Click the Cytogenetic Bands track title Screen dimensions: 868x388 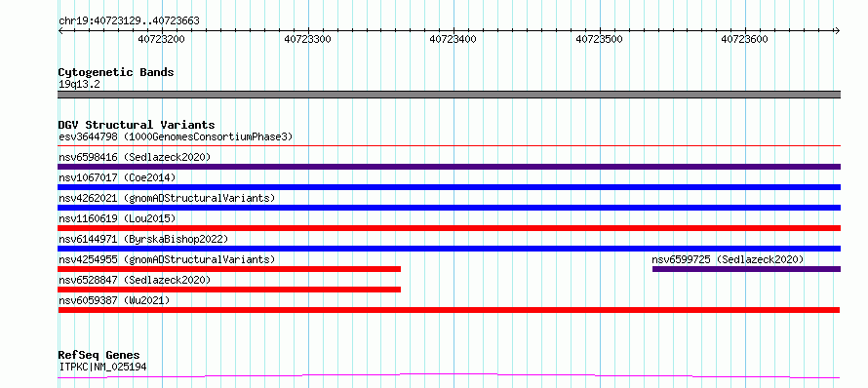tap(116, 72)
